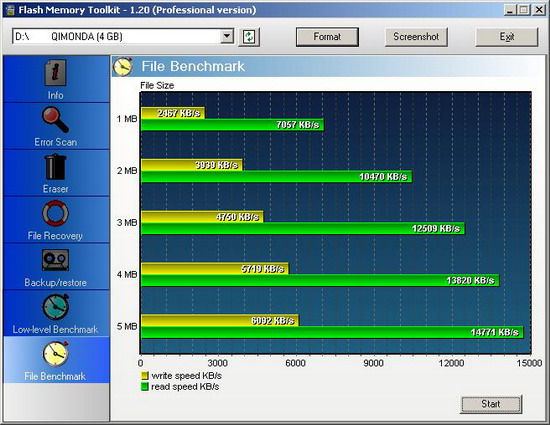Select the Error Scan magnifier icon
The height and width of the screenshot is (425, 550).
pyautogui.click(x=55, y=120)
